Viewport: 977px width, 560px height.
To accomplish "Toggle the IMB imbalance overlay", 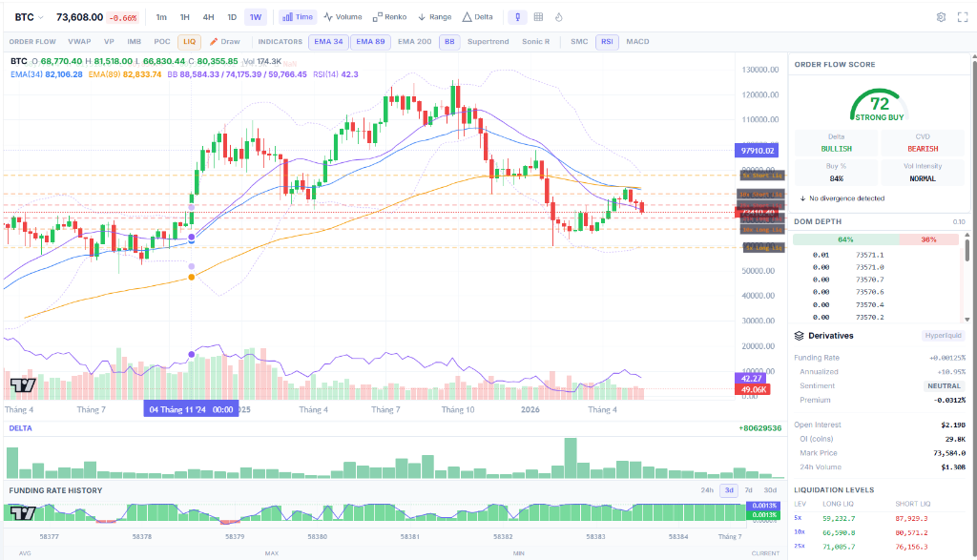I will [x=134, y=42].
